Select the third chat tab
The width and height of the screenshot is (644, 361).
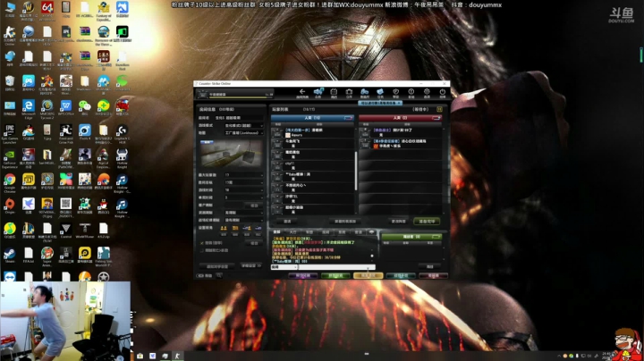click(x=309, y=232)
